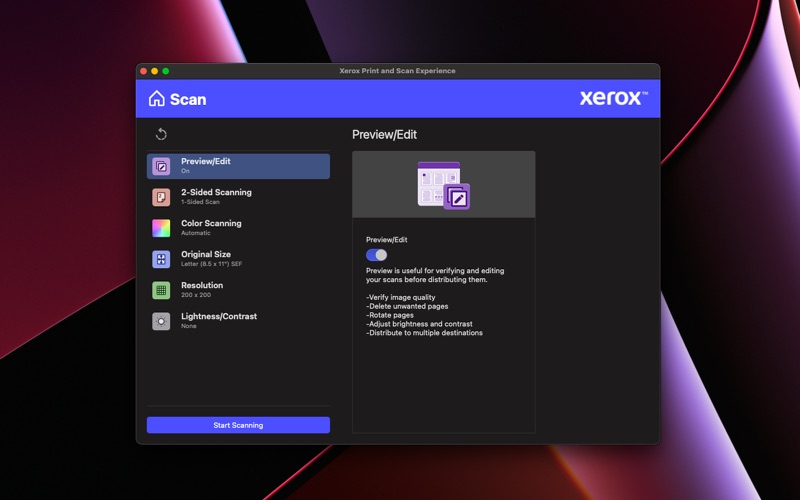Click the Xerox logo in the header
Image resolution: width=800 pixels, height=500 pixels.
[x=613, y=98]
